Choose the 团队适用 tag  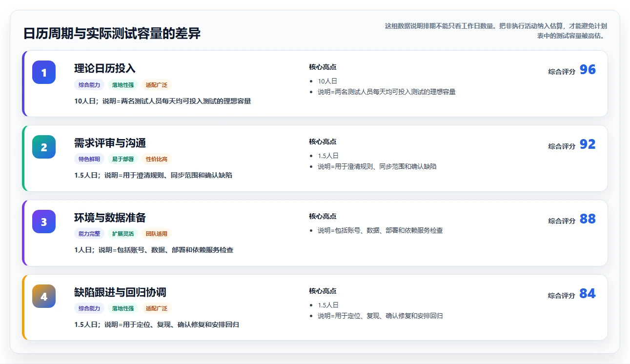(x=157, y=234)
